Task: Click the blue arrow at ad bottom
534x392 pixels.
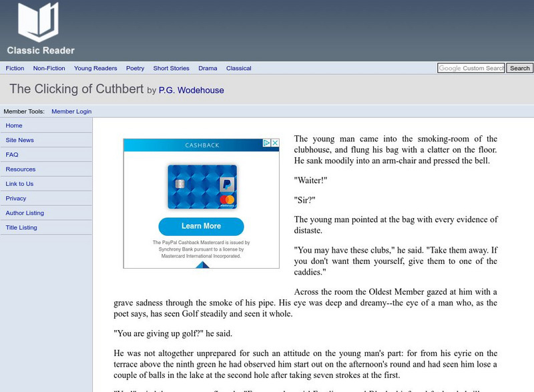Action: click(x=202, y=265)
